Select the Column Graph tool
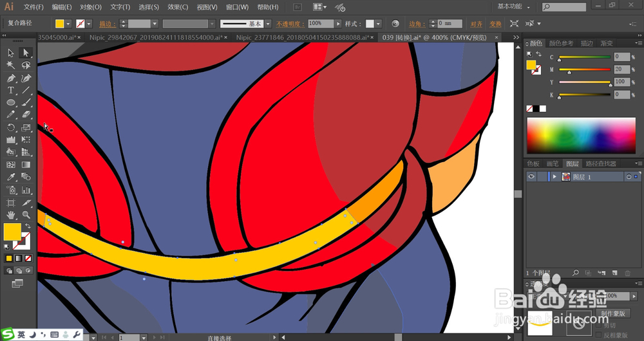This screenshot has width=644, height=341. pos(26,190)
